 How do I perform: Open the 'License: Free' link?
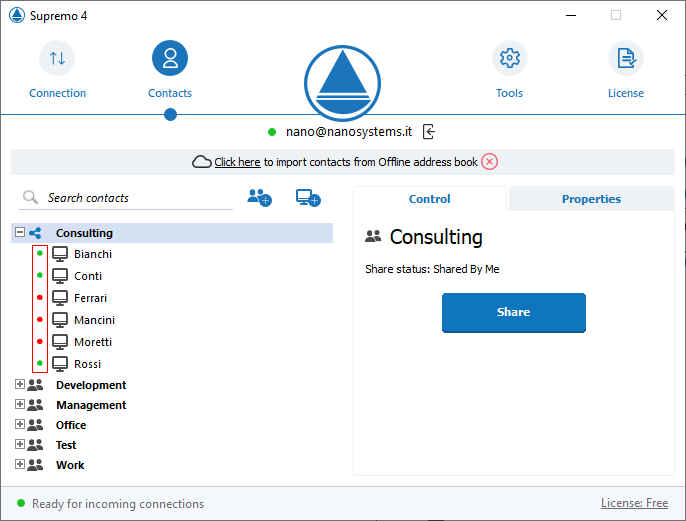pyautogui.click(x=634, y=503)
